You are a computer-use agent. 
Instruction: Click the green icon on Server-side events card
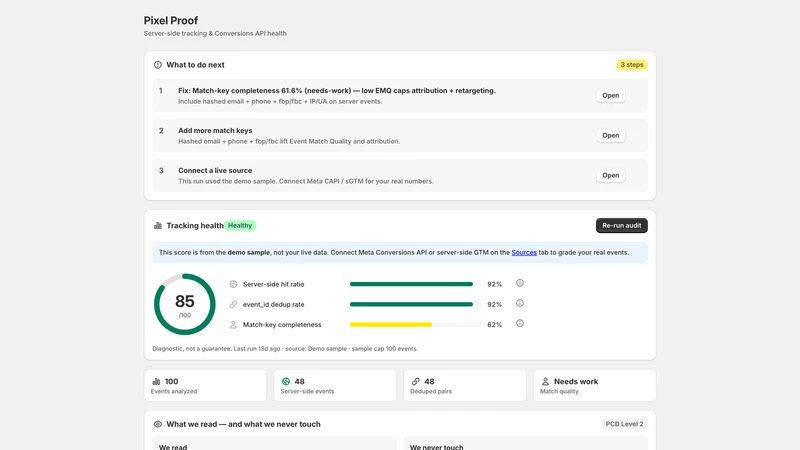pyautogui.click(x=286, y=381)
